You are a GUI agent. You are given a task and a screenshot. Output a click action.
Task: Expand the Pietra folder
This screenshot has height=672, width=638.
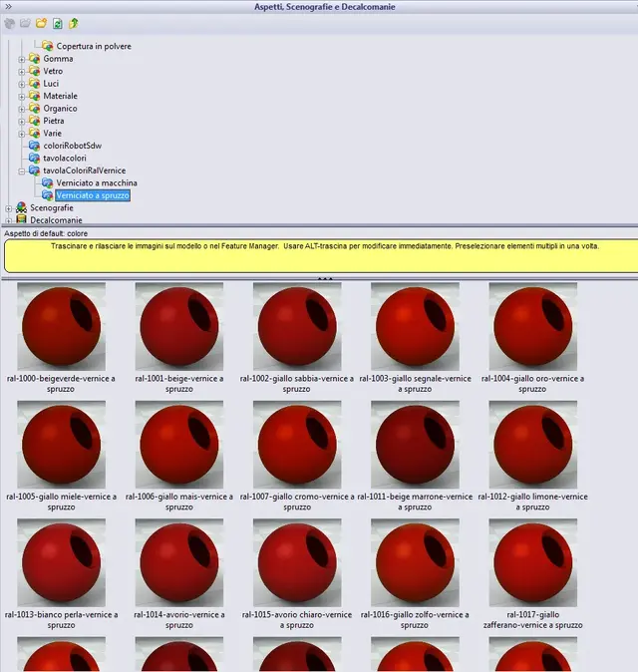coord(21,122)
